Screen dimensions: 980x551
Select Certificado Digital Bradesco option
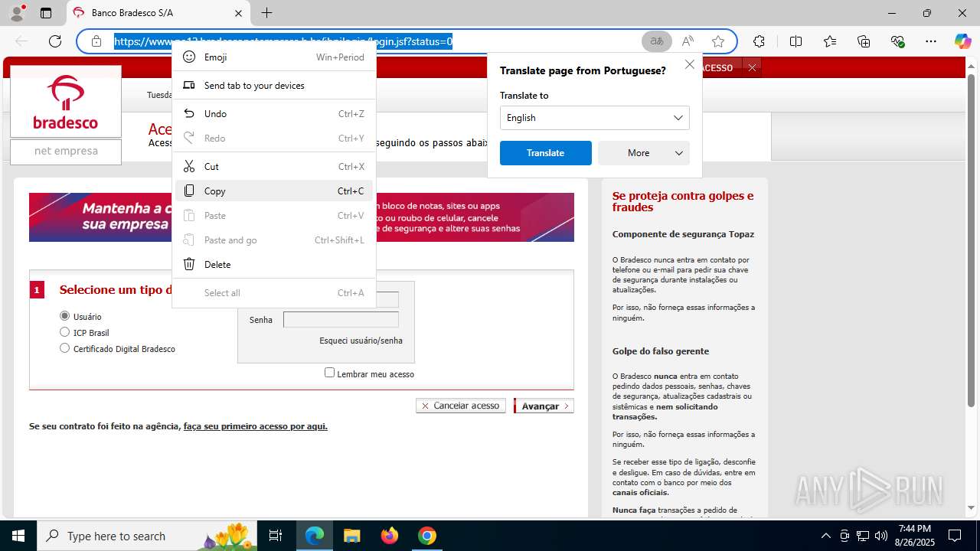click(x=64, y=348)
